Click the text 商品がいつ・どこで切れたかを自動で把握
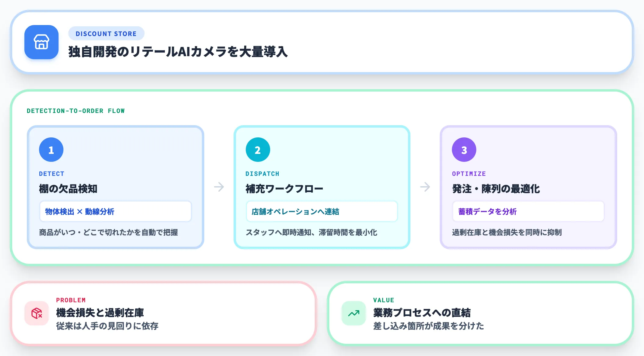This screenshot has height=356, width=644. tap(108, 232)
